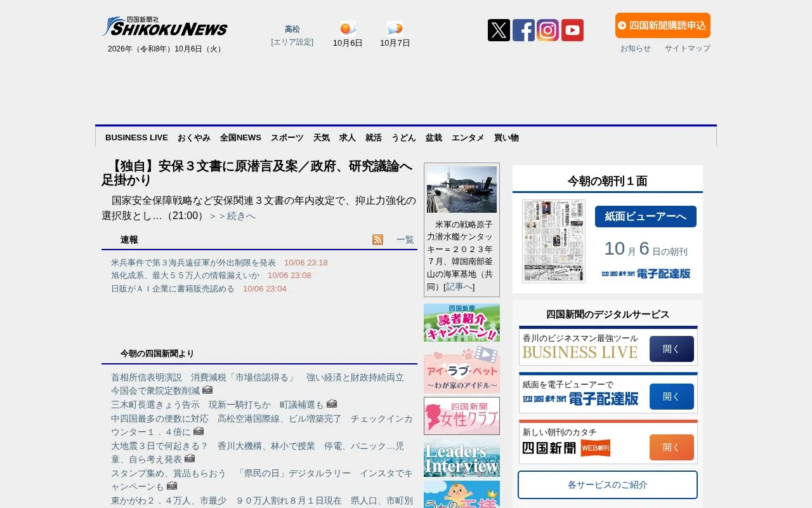
Task: Open the X (Twitter) social icon
Action: [499, 30]
